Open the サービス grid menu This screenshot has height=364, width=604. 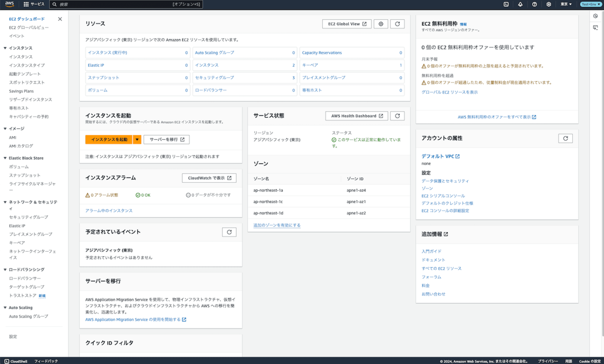click(x=34, y=4)
